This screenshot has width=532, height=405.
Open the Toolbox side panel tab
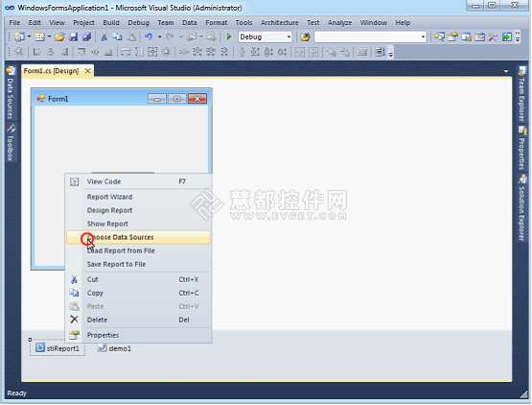click(11, 142)
